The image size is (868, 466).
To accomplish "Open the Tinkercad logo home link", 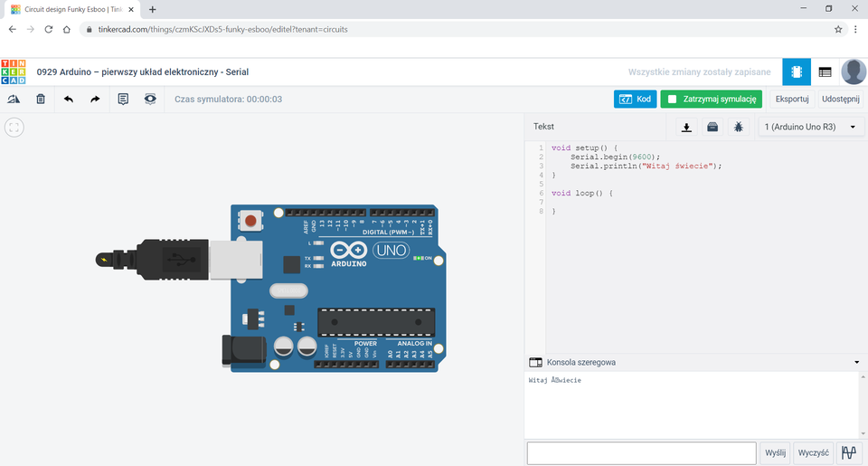I will coord(14,72).
